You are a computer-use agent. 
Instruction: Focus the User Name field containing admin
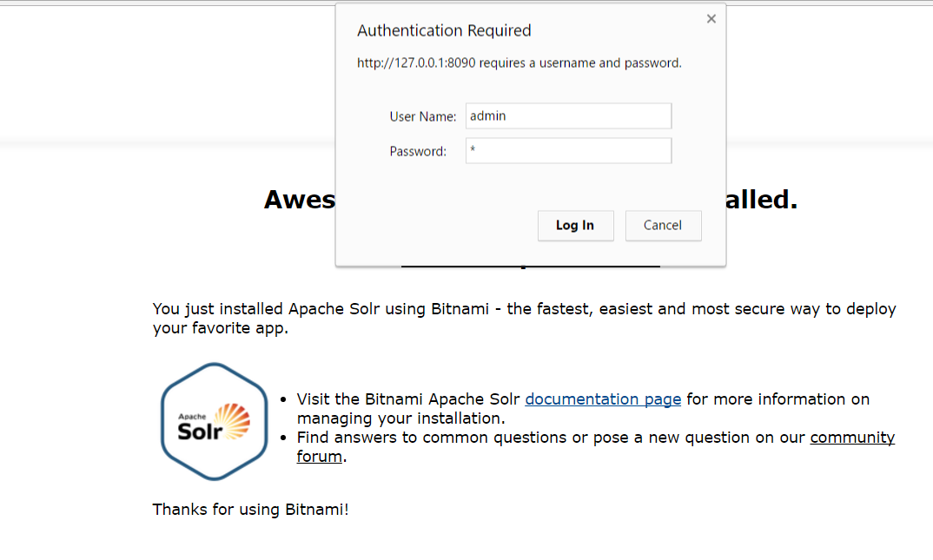pos(568,116)
